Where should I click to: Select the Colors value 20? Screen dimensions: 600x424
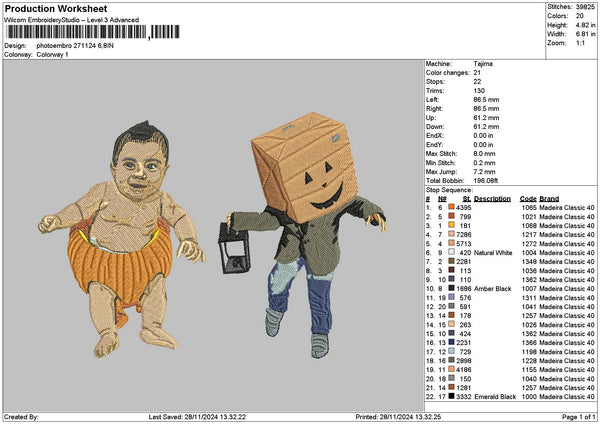[x=580, y=16]
